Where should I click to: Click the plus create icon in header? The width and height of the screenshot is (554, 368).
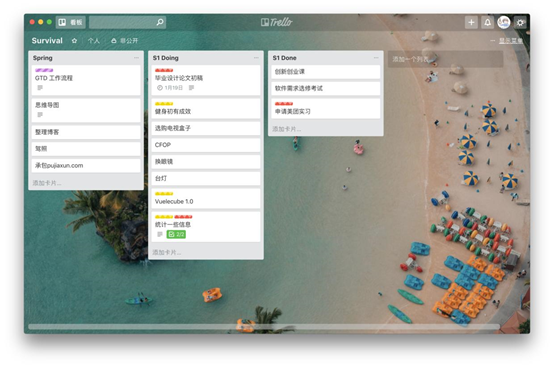(x=471, y=22)
